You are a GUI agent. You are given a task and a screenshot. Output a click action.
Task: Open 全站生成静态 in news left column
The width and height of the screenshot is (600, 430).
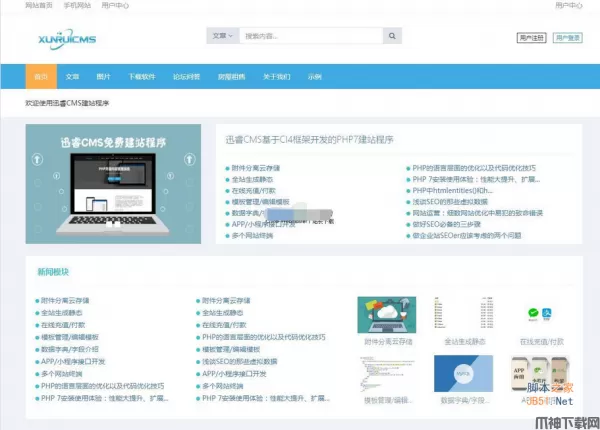(62, 313)
